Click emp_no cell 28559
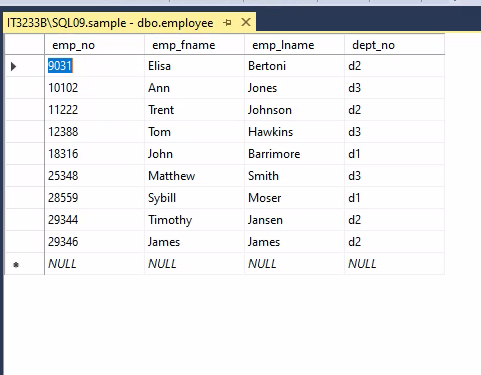Viewport: 481px width, 375px height. (95, 198)
